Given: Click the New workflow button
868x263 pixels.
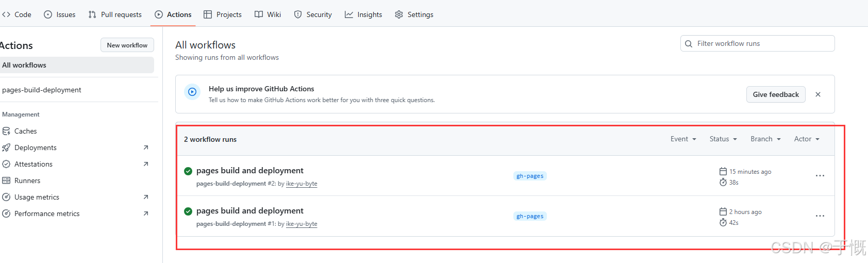Looking at the screenshot, I should tap(127, 45).
